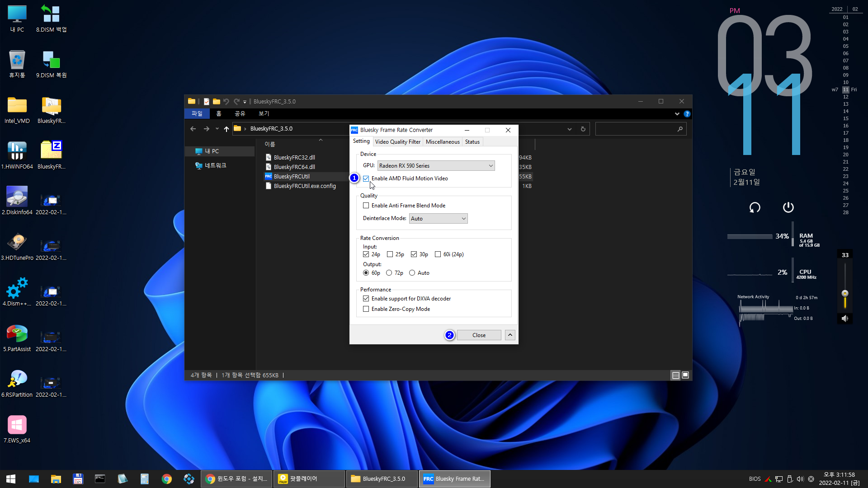Image resolution: width=868 pixels, height=488 pixels.
Task: Click the taskbar clock showing 3:11:58
Action: 839,479
